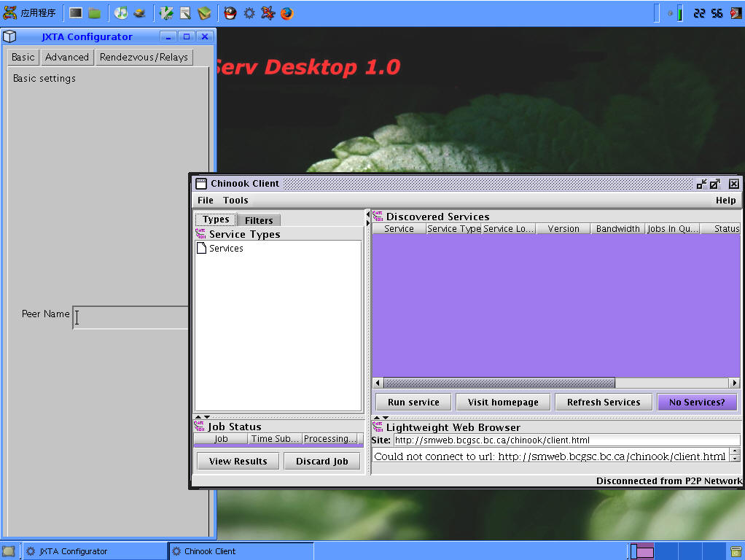This screenshot has width=745, height=560.
Task: Click the Visit homepage button
Action: [503, 402]
